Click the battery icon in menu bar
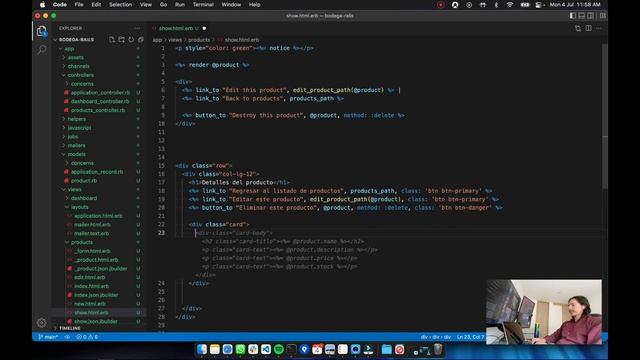This screenshot has height=360, width=640. (525, 5)
